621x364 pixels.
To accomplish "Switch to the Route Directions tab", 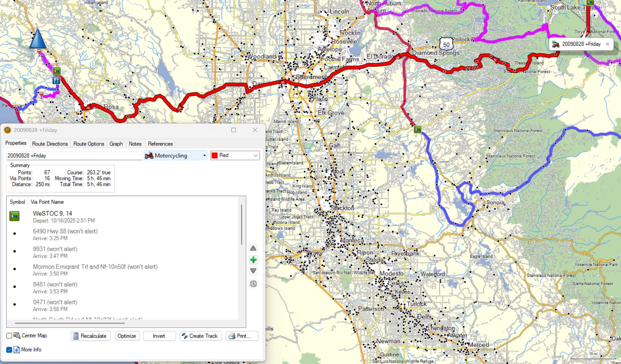I will [50, 144].
